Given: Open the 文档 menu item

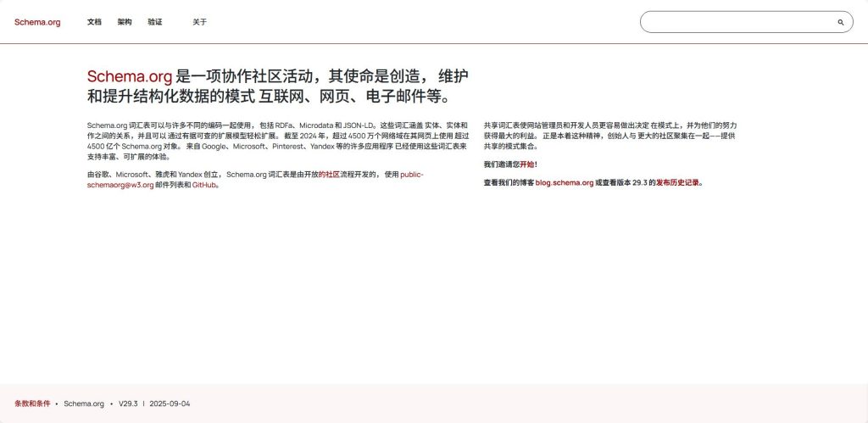Looking at the screenshot, I should 94,22.
